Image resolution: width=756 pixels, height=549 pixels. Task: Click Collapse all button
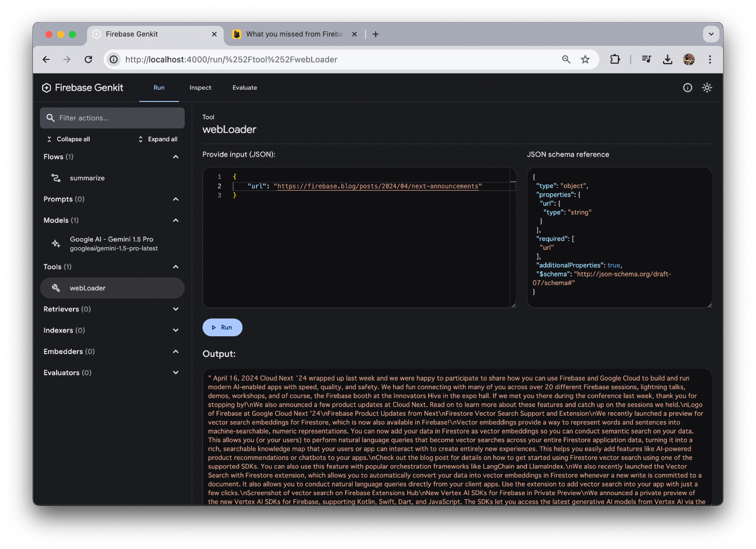[x=68, y=139]
